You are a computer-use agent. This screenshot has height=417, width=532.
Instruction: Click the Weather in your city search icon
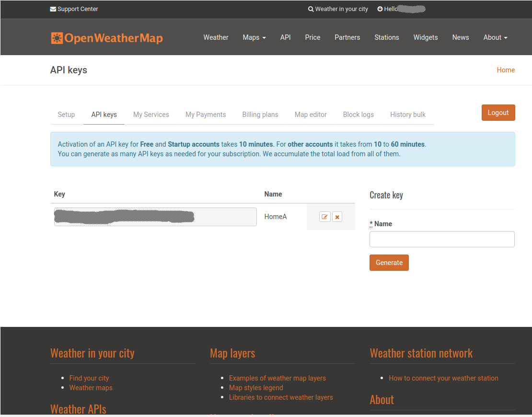(311, 9)
